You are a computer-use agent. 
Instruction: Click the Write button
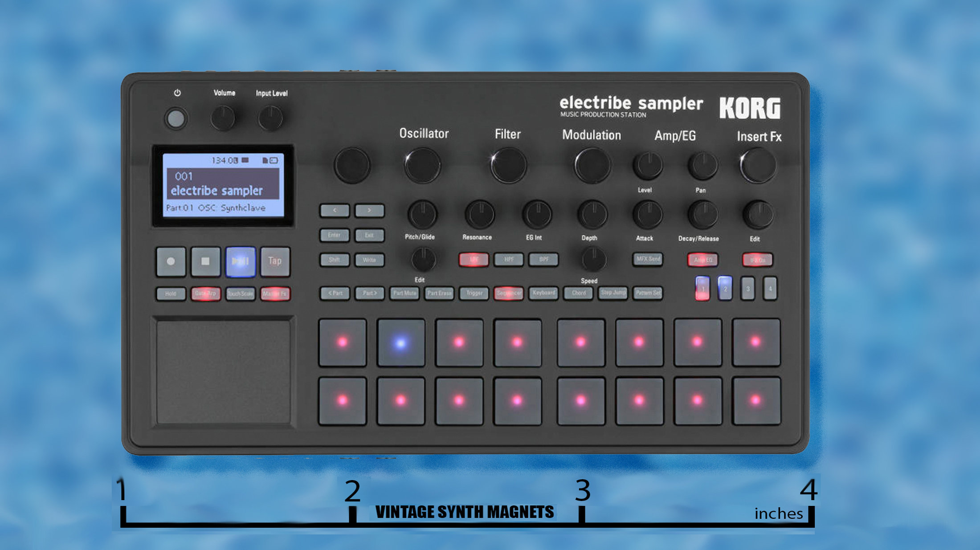pos(369,260)
